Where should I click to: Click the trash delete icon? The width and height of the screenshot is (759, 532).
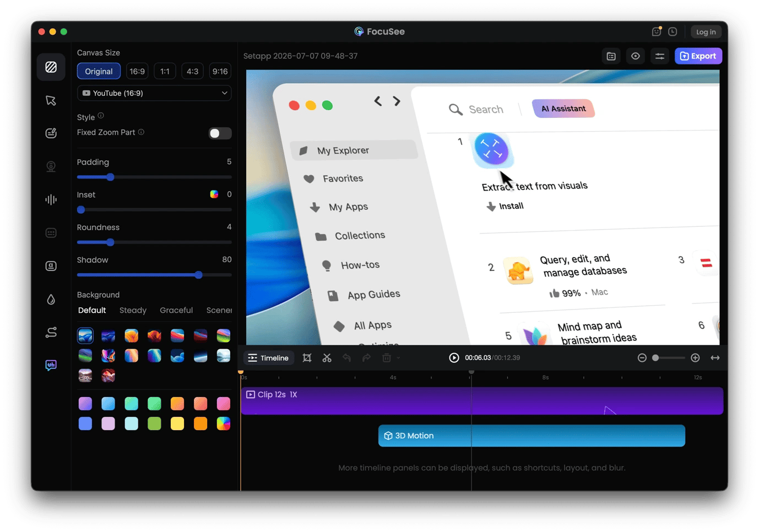click(387, 358)
